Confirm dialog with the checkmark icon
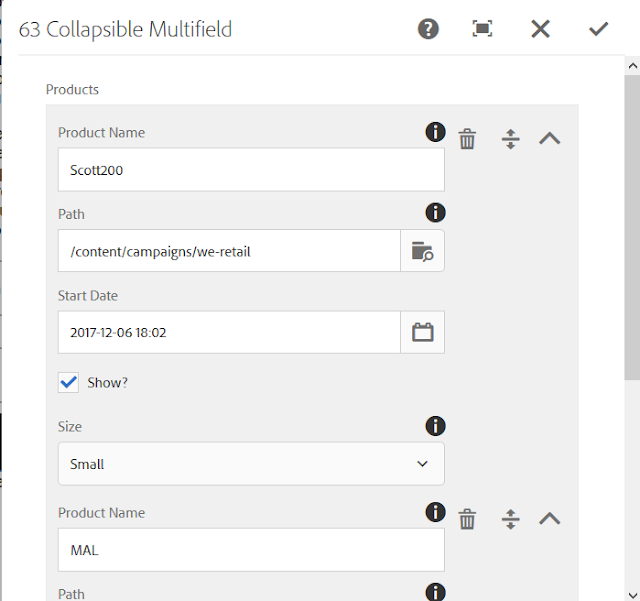This screenshot has width=640, height=601. click(598, 29)
